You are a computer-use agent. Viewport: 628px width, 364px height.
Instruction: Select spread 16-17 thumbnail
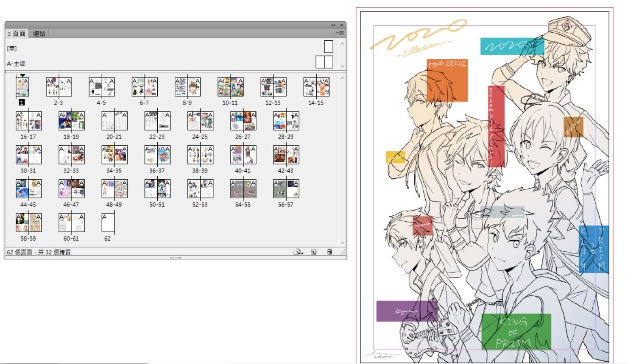(29, 121)
